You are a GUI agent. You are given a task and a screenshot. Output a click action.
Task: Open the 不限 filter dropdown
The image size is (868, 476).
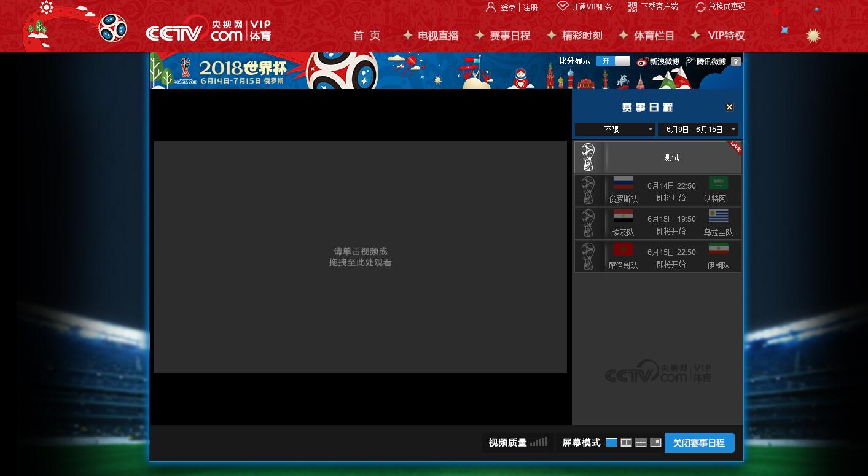[x=615, y=130]
